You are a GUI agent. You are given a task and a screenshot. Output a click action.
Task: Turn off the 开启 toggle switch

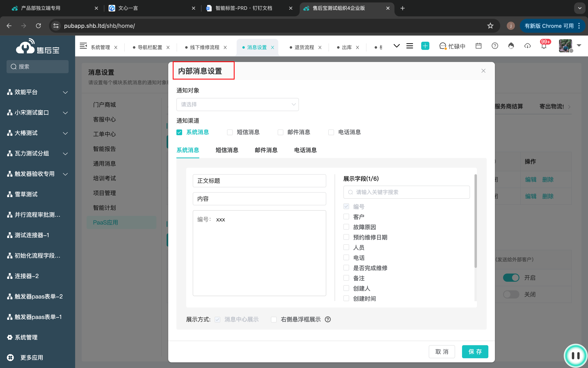(x=511, y=278)
